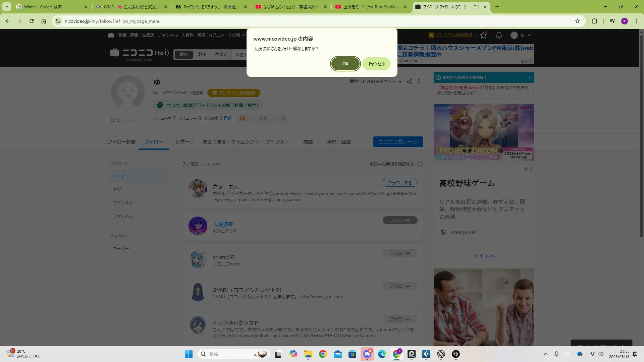644x362 pixels.
Task: Toggle フォロー中 button for 大漠波新
Action: click(400, 220)
